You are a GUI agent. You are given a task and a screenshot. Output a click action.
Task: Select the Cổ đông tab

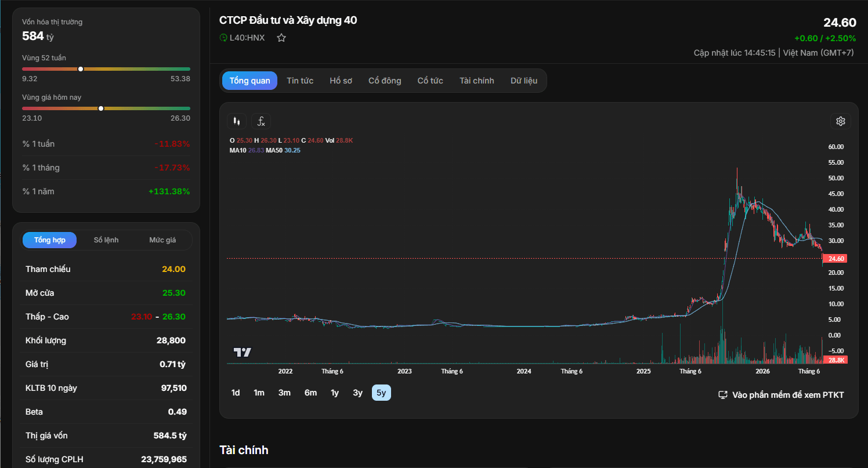point(385,81)
